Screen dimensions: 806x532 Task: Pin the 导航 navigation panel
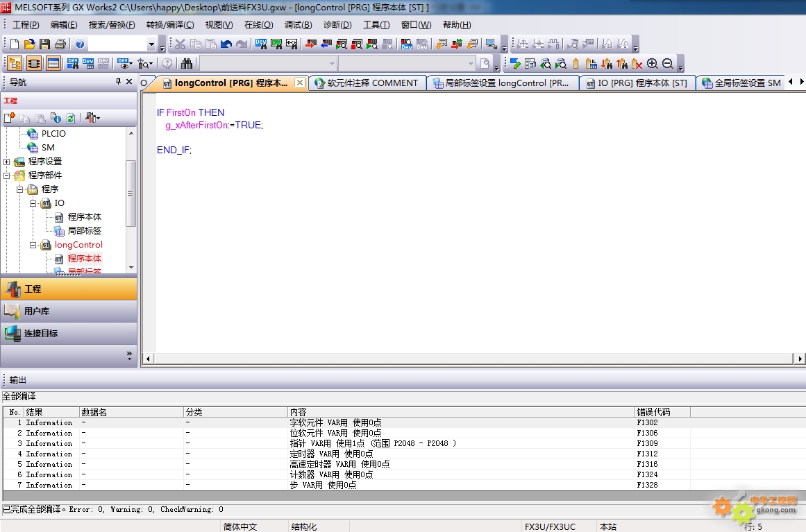click(118, 83)
